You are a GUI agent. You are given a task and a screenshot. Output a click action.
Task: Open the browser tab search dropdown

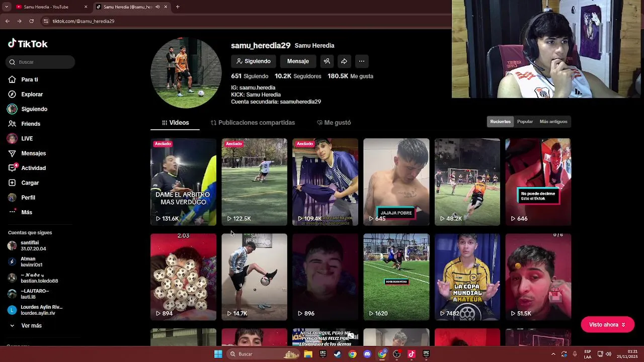coord(7,7)
